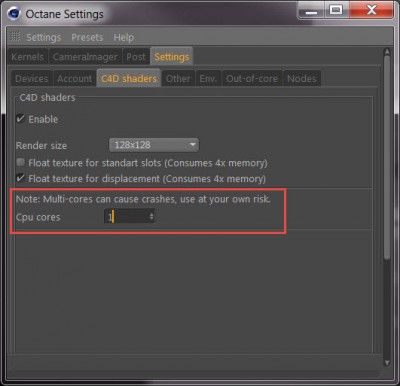Click into the Cpu cores value field
The height and width of the screenshot is (386, 400).
126,217
